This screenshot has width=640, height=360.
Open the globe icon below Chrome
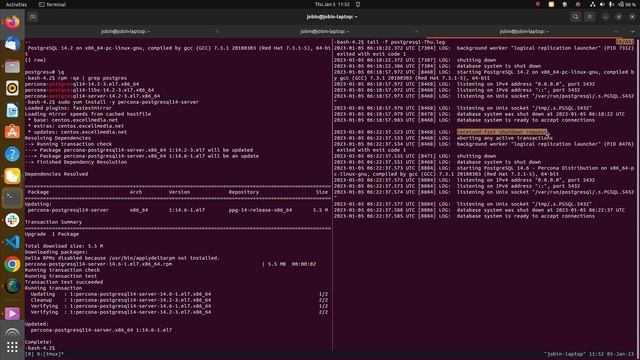12,286
